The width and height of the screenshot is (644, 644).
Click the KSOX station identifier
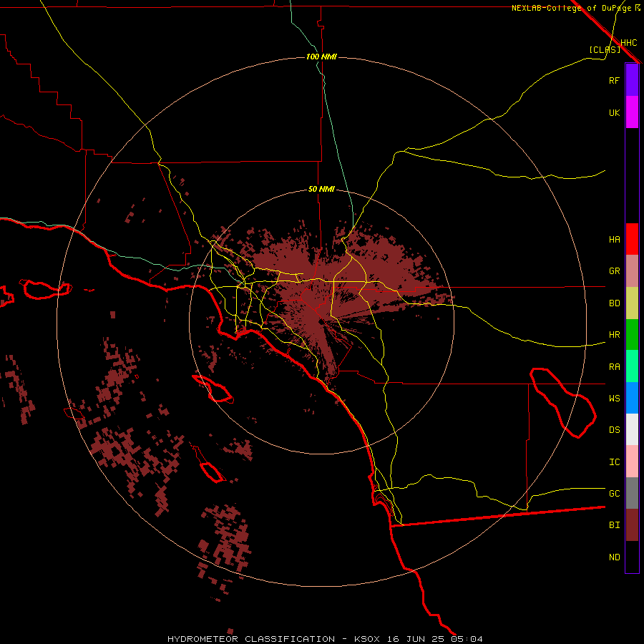367,639
